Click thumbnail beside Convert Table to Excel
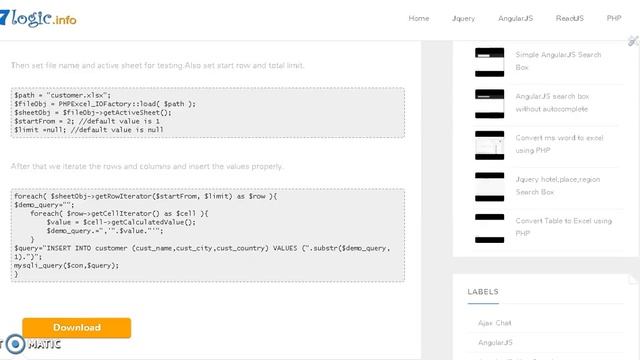This screenshot has height=360, width=640. point(489,229)
